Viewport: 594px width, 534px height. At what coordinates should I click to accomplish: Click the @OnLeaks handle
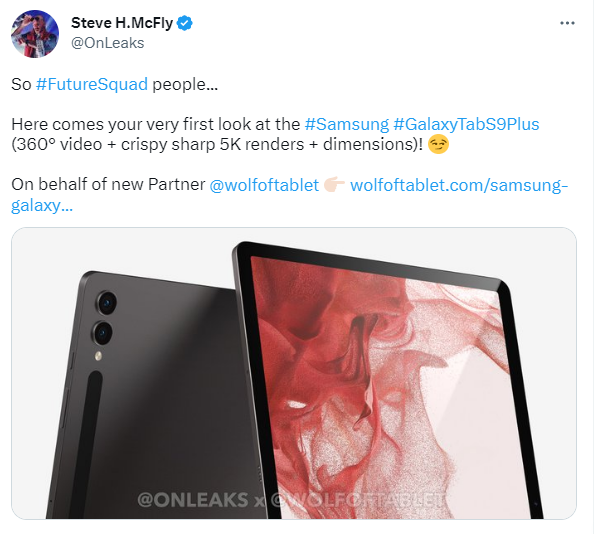(x=108, y=43)
